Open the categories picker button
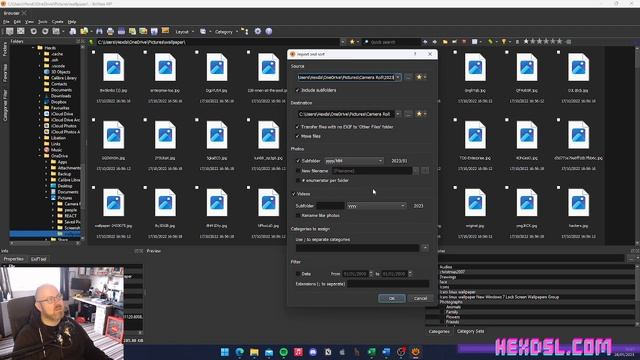Viewport: 640px width, 360px height. [425, 248]
